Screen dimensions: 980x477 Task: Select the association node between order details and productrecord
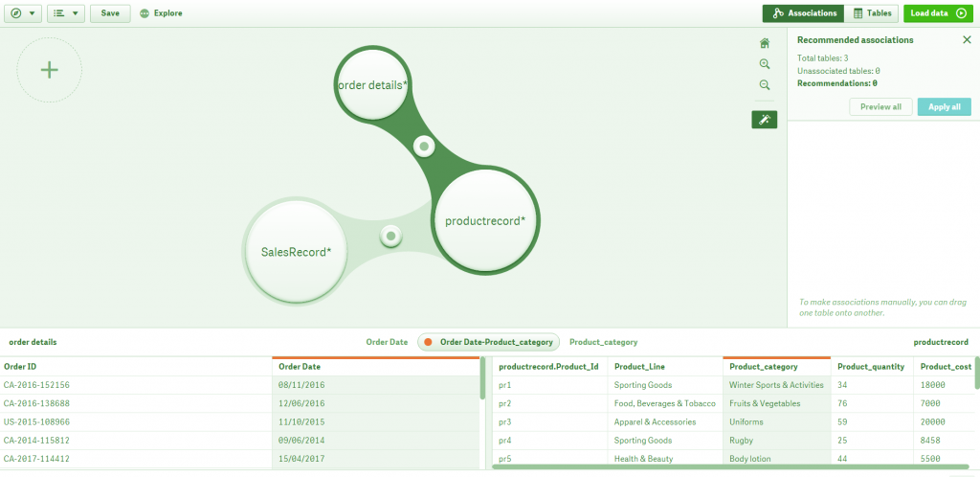pos(424,147)
